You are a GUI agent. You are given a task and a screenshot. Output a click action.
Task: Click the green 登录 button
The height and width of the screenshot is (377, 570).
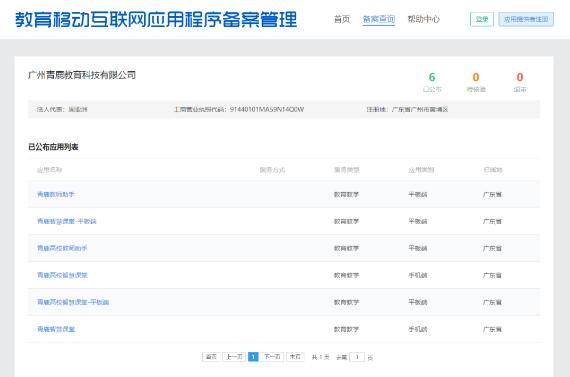tap(482, 19)
